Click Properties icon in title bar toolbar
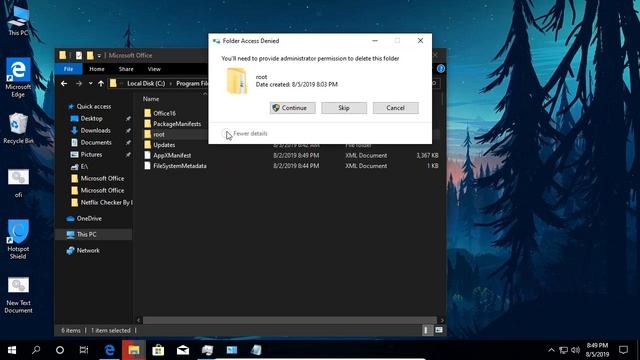 pyautogui.click(x=79, y=56)
